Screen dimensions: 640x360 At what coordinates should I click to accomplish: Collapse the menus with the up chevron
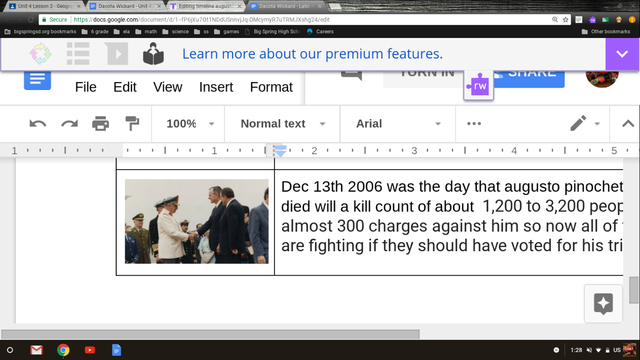(x=628, y=124)
